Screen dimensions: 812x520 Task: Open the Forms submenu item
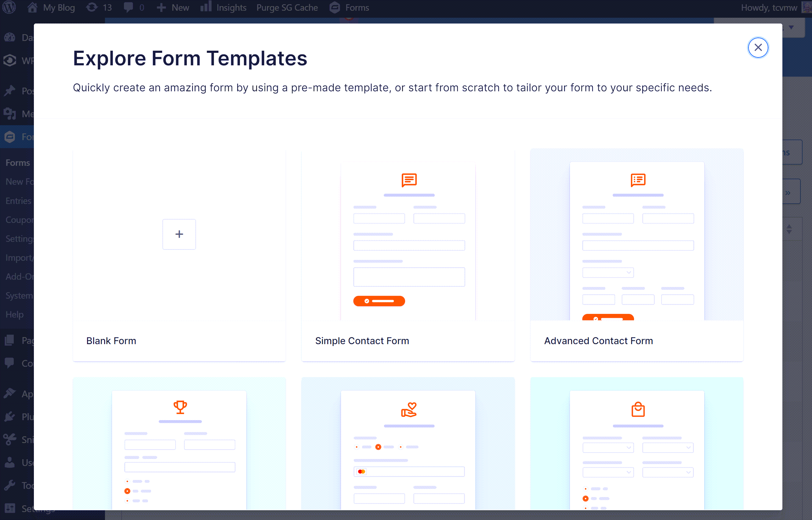click(18, 163)
